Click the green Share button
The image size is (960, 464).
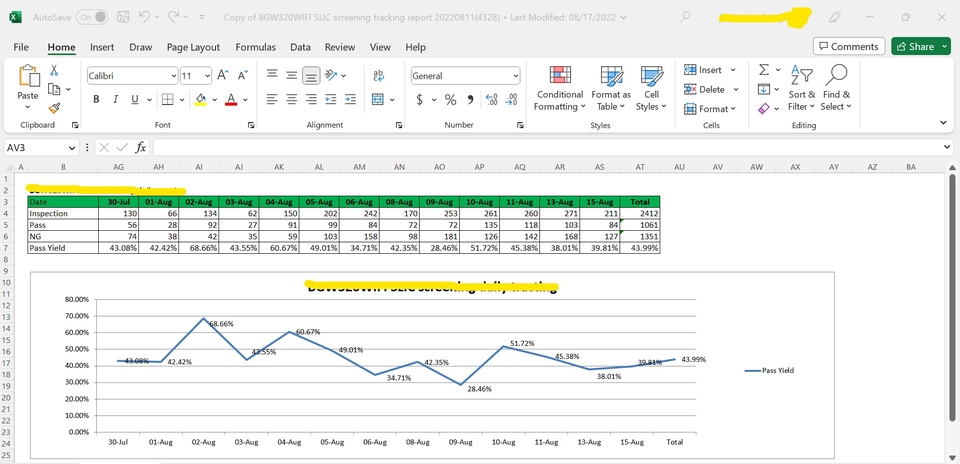coord(921,47)
